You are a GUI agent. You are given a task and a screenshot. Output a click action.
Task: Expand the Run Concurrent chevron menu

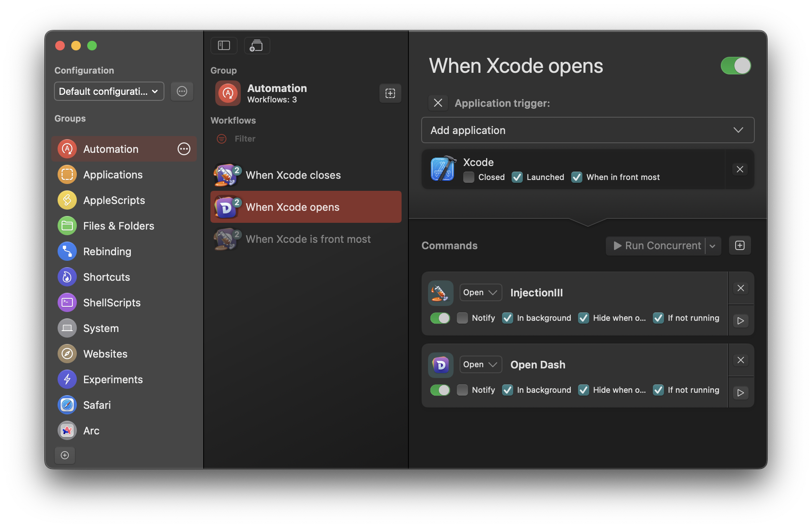tap(712, 246)
